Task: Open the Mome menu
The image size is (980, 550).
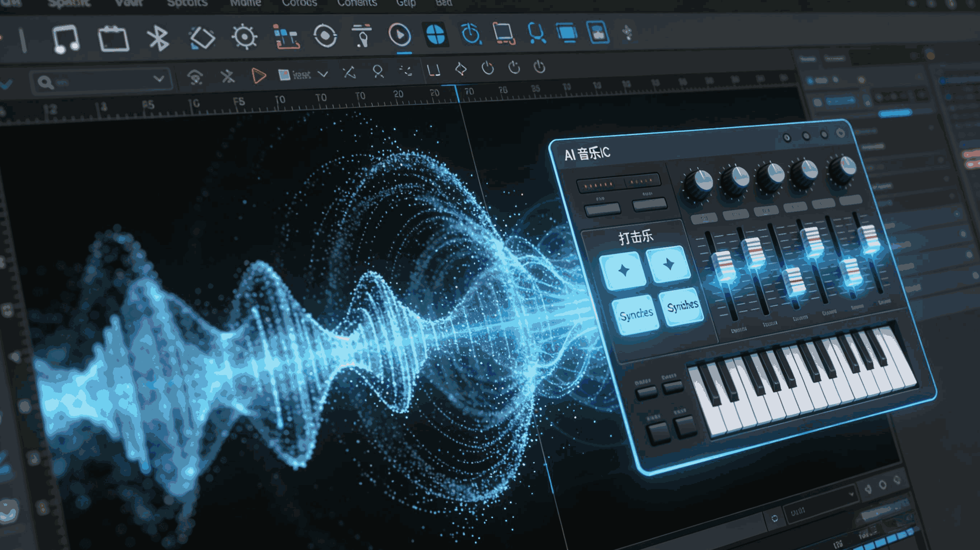Action: click(246, 3)
